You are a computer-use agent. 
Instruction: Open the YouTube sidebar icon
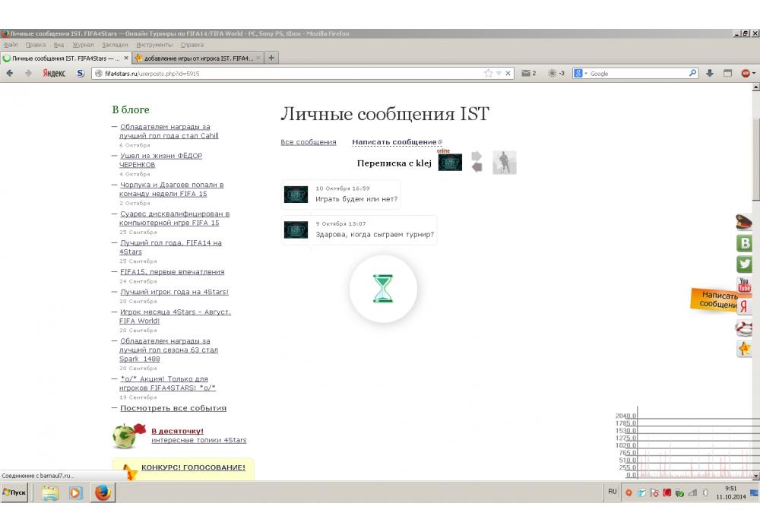745,286
